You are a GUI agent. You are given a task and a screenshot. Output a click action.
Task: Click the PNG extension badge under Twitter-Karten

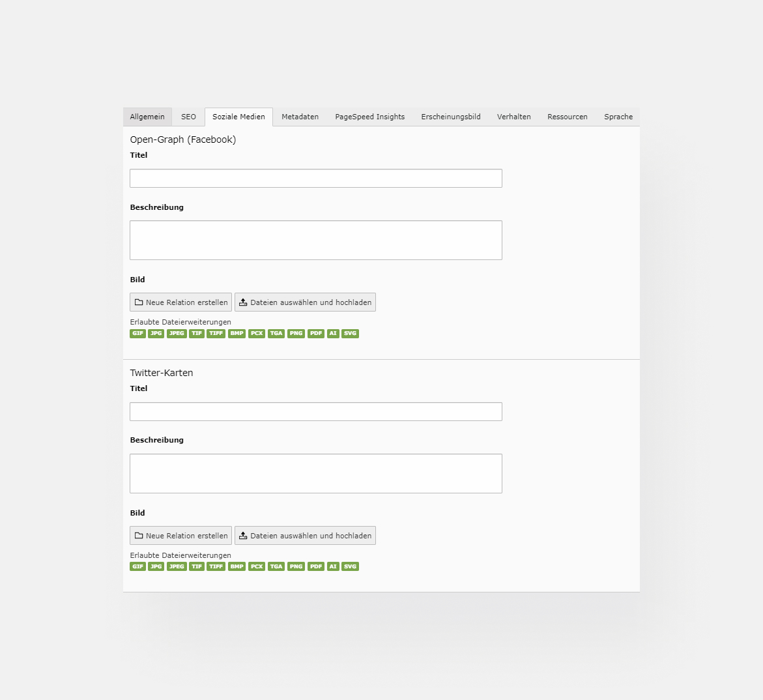(x=295, y=566)
